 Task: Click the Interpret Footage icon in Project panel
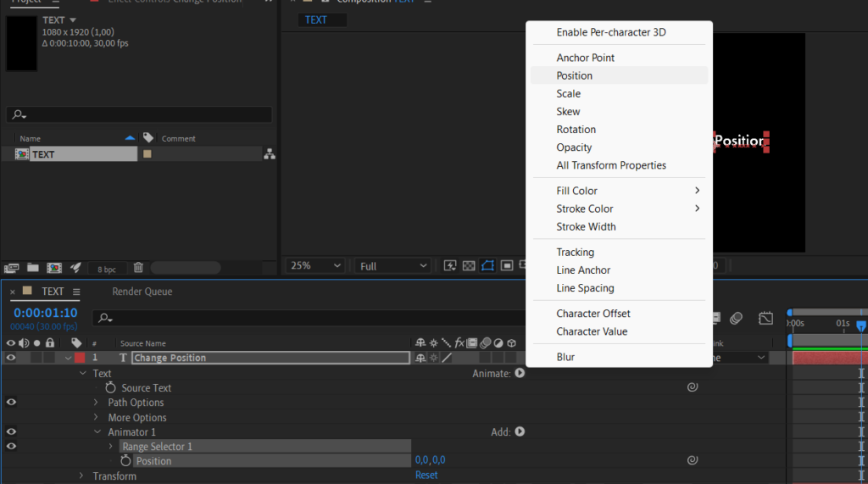pos(12,268)
